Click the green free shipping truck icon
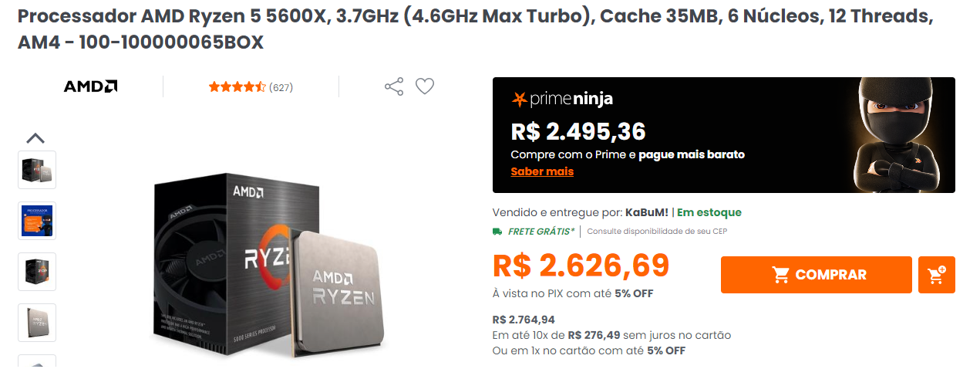Viewport: 980px width, 369px height. pos(497,231)
